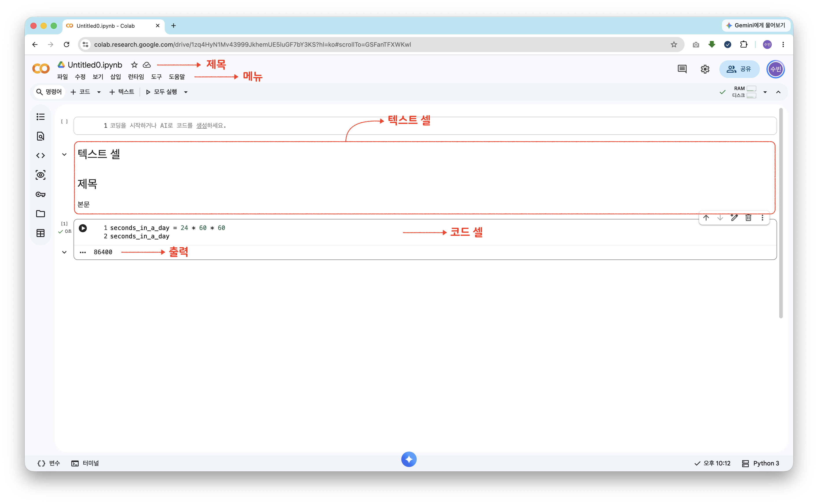Move cell up with the arrow icon

706,218
